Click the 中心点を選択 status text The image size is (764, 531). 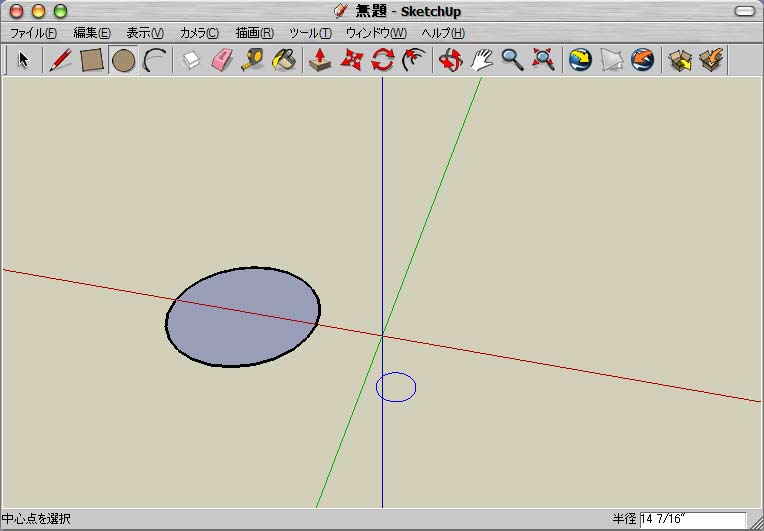point(36,519)
